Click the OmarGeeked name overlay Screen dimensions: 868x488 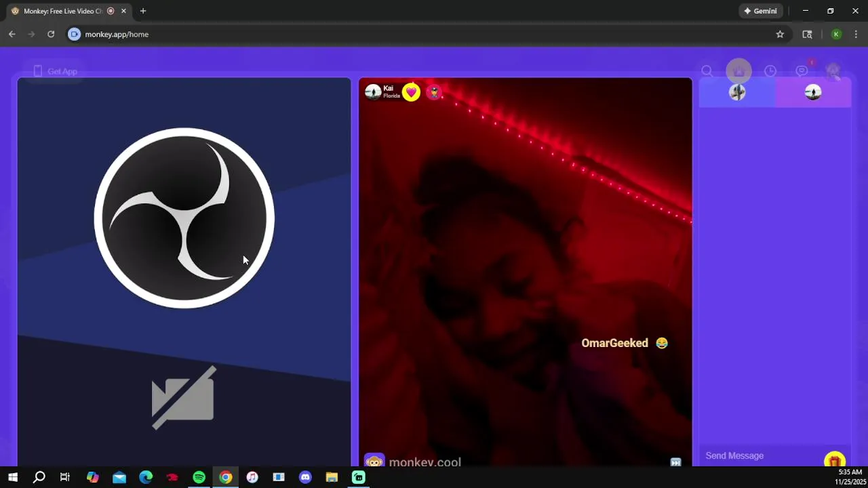[x=614, y=343]
